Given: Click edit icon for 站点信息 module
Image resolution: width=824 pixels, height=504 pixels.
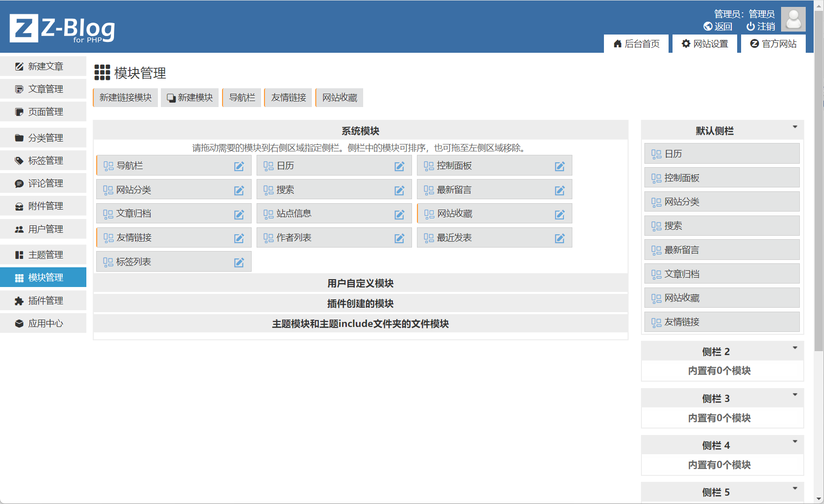Looking at the screenshot, I should tap(399, 215).
